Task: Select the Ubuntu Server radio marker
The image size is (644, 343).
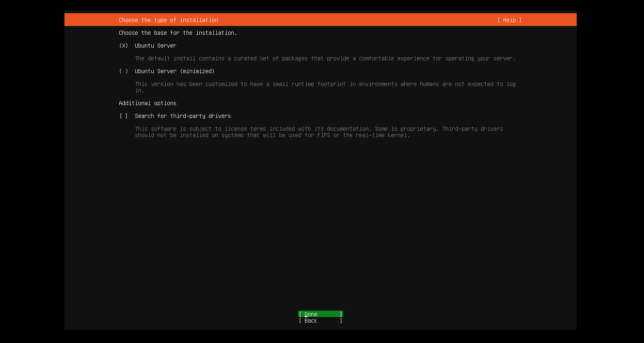Action: [124, 46]
